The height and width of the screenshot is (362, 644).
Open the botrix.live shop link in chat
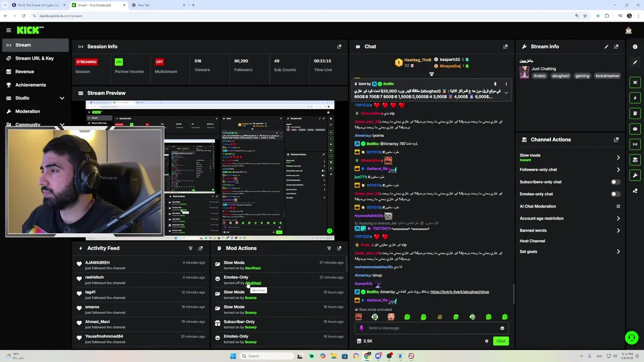[459, 292]
